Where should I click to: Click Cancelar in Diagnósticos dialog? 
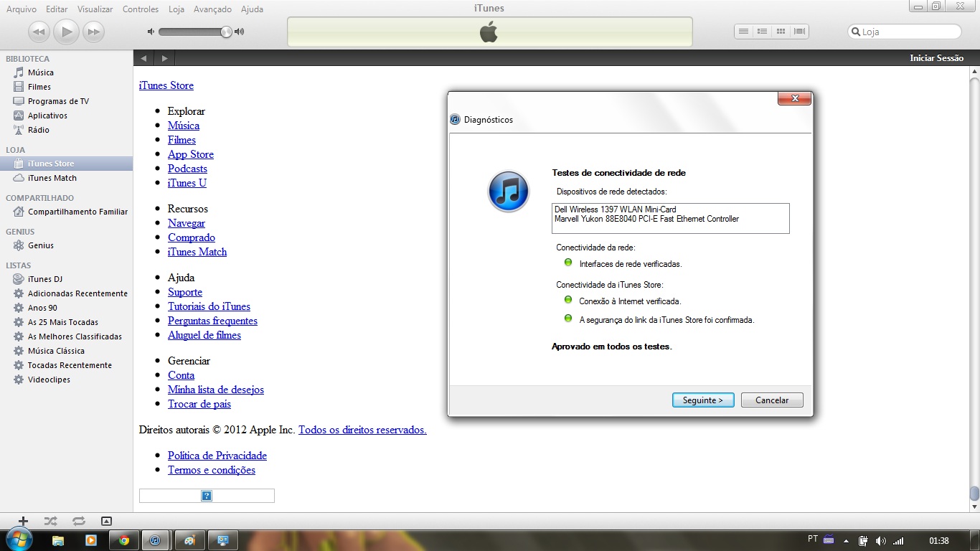pos(772,400)
